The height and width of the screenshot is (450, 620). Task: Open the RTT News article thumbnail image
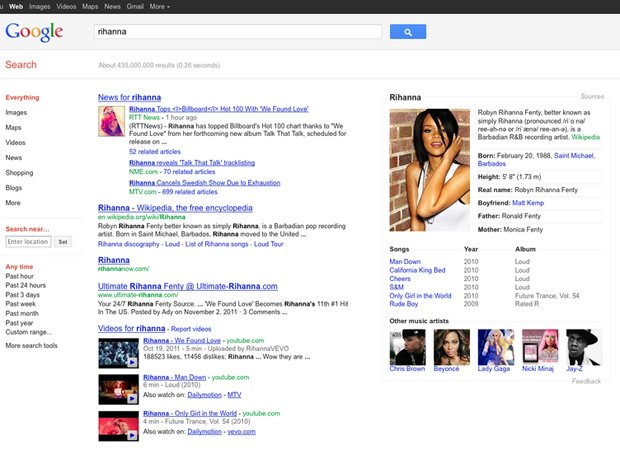[x=111, y=121]
